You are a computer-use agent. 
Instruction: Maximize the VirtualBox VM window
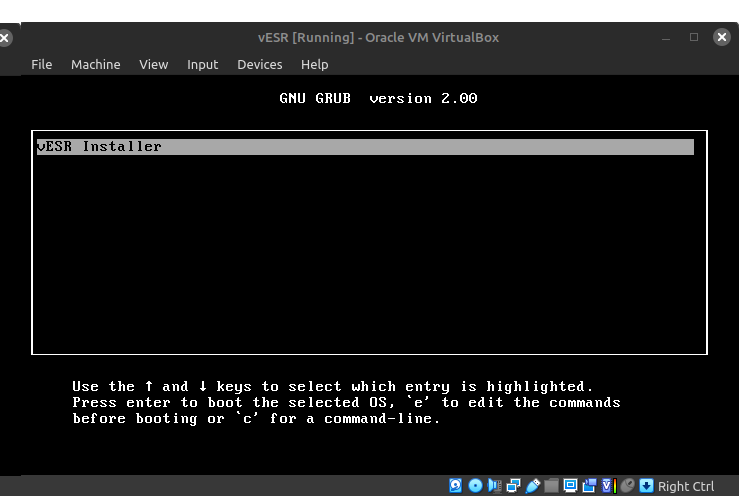coord(694,37)
